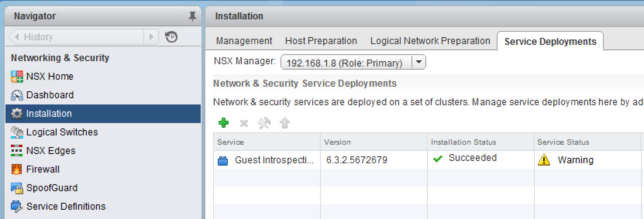Click the resolve tools icon
Image resolution: width=644 pixels, height=219 pixels.
264,123
